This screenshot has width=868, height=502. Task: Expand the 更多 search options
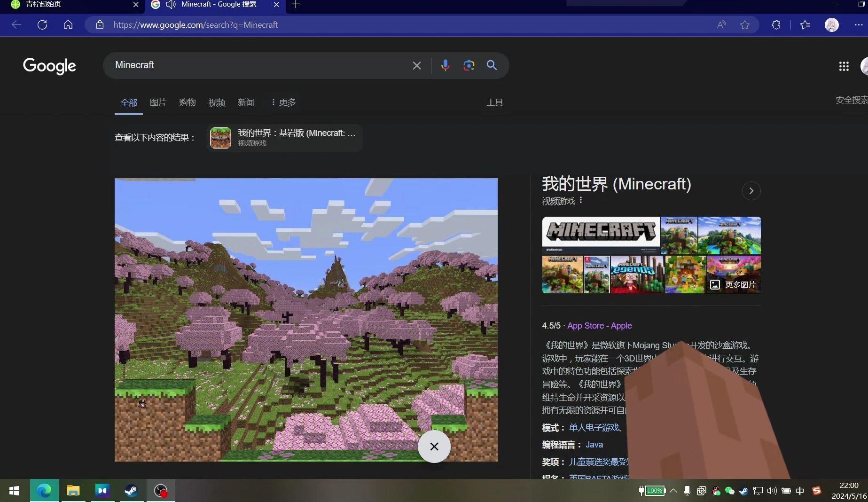(x=283, y=102)
